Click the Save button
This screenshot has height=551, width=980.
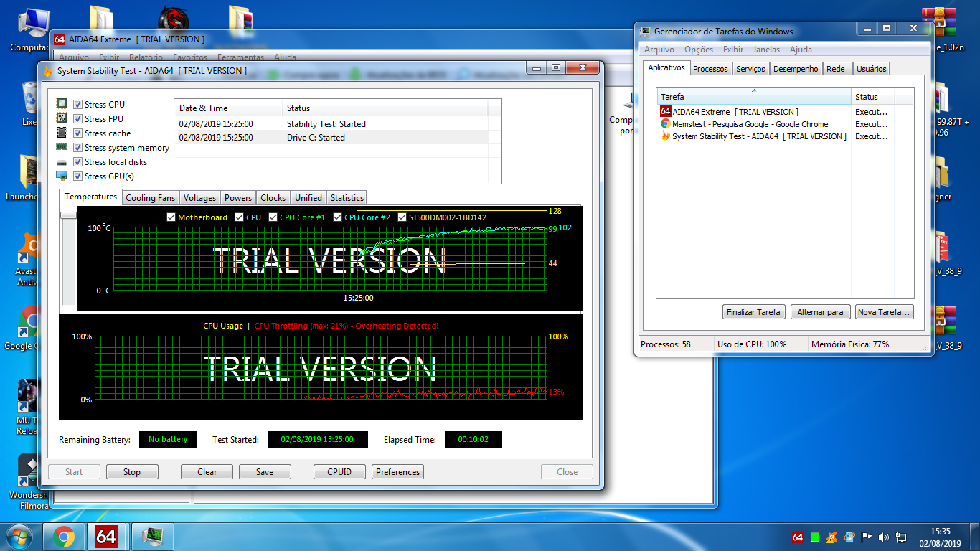click(x=265, y=472)
